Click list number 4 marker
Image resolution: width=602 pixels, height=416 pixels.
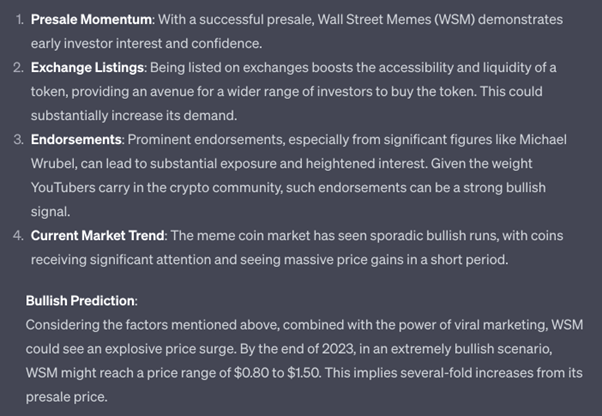18,236
